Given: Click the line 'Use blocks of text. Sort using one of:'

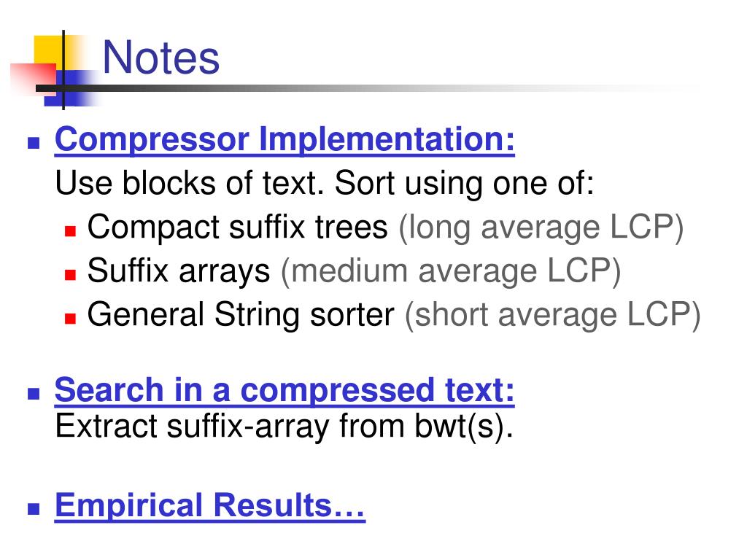Looking at the screenshot, I should (x=325, y=183).
